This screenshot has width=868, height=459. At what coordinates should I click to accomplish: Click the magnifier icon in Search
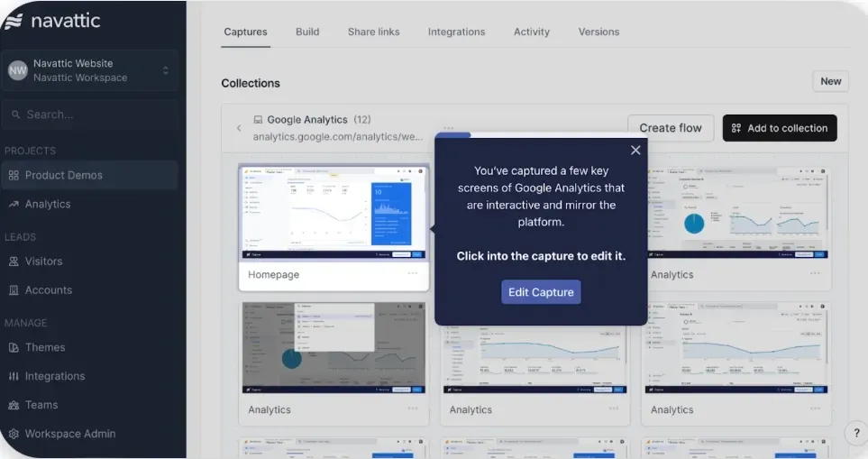tap(15, 115)
